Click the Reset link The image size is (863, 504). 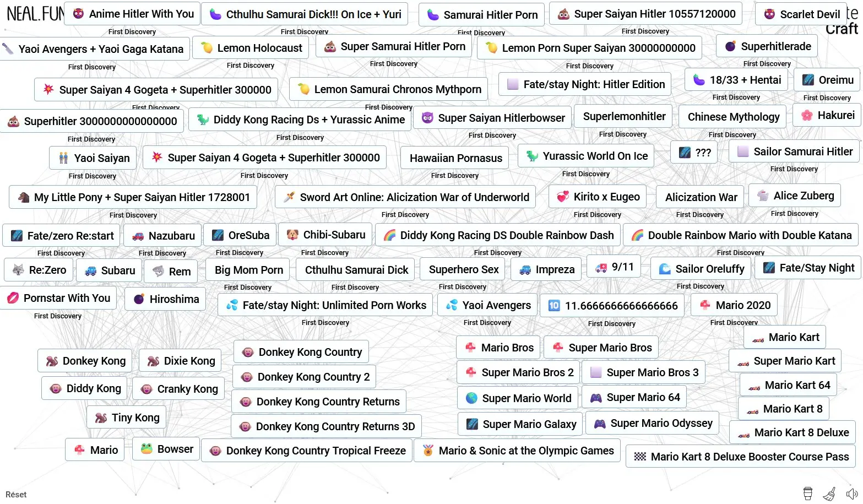(16, 495)
